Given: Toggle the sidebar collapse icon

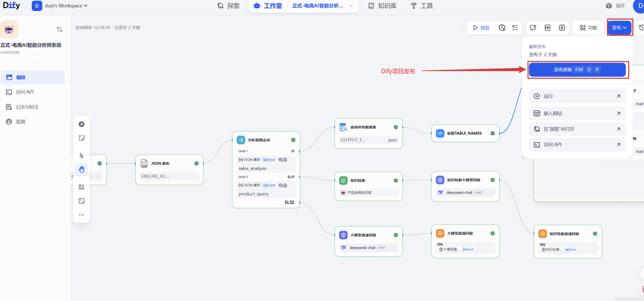Looking at the screenshot, I should tap(60, 29).
